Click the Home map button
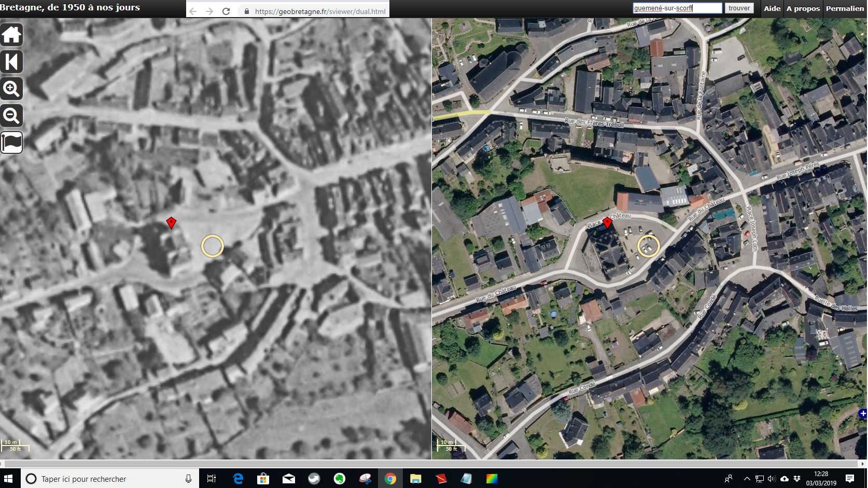This screenshot has height=488, width=868. tap(11, 35)
